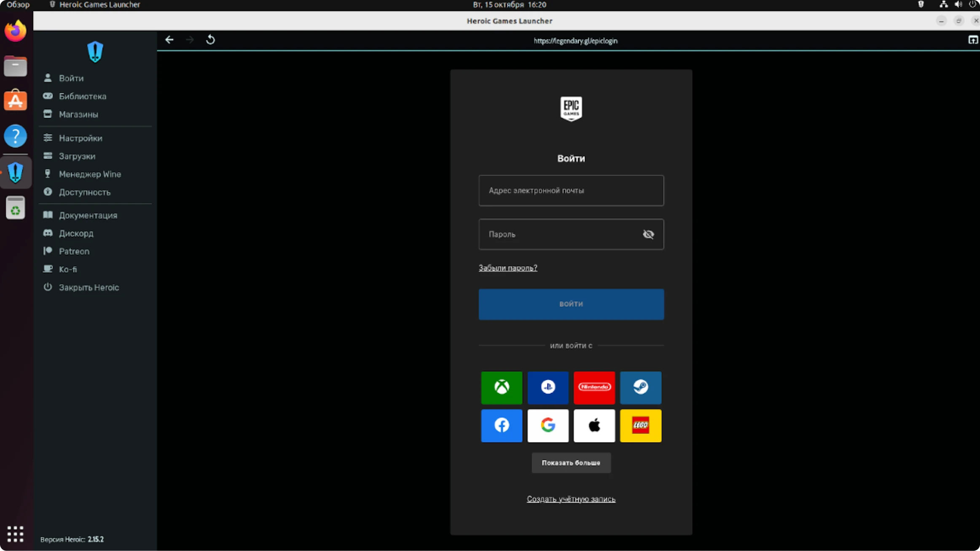Choose the Nintendo login option

point(594,387)
